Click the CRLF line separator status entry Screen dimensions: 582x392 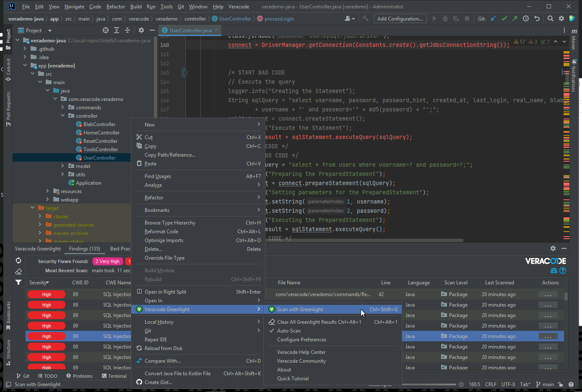coord(491,384)
